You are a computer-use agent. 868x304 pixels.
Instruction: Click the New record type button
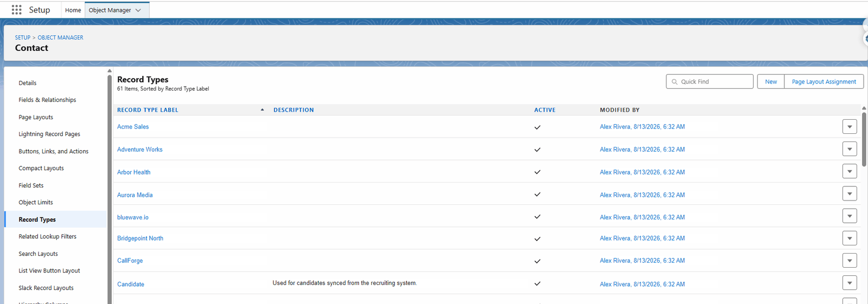(771, 82)
